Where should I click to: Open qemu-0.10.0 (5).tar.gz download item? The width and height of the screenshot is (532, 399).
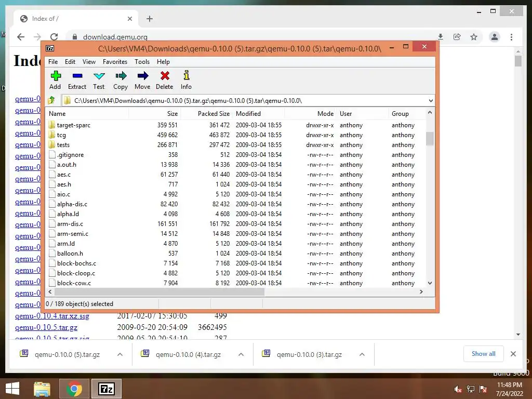pos(67,354)
